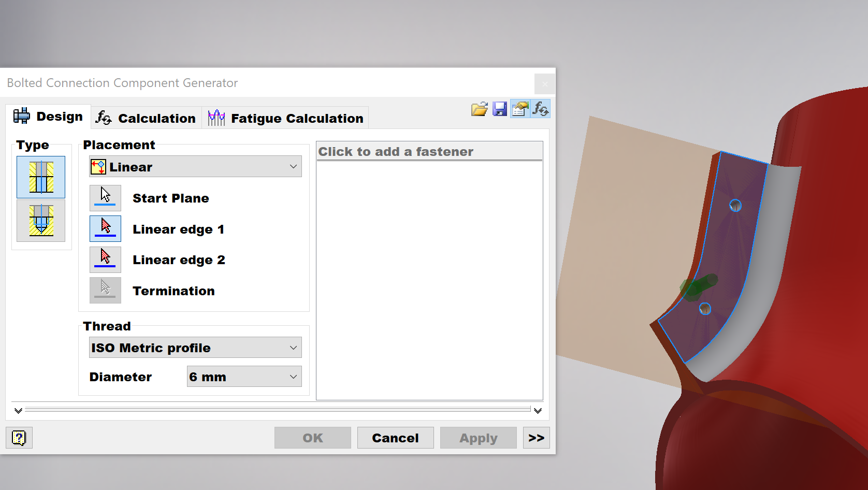Open the ISO Metric profile thread dropdown

[195, 347]
